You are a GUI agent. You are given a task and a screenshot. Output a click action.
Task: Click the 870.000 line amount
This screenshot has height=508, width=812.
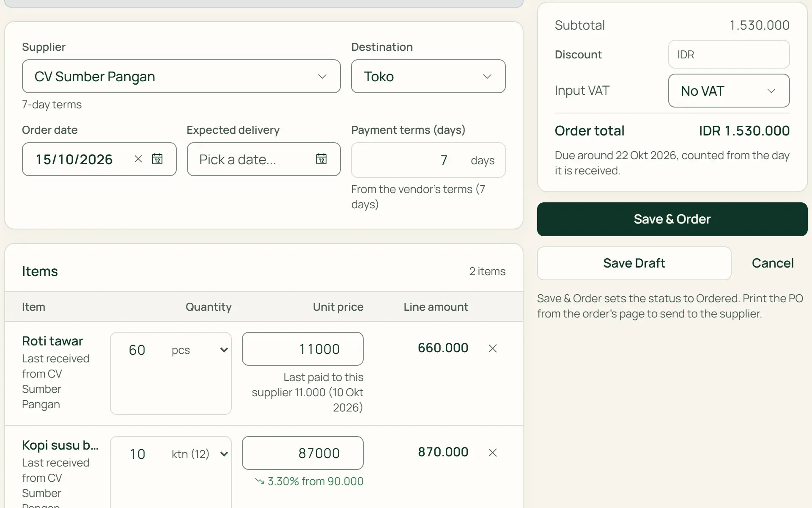point(443,452)
